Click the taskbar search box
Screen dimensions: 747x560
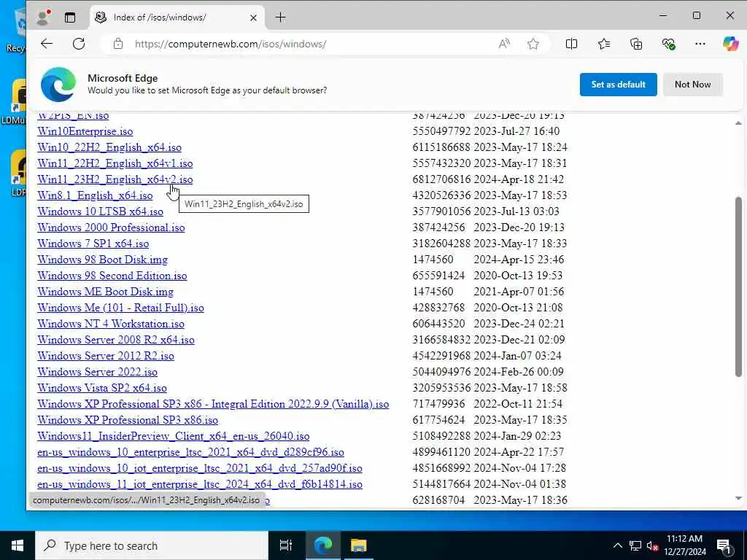(152, 545)
